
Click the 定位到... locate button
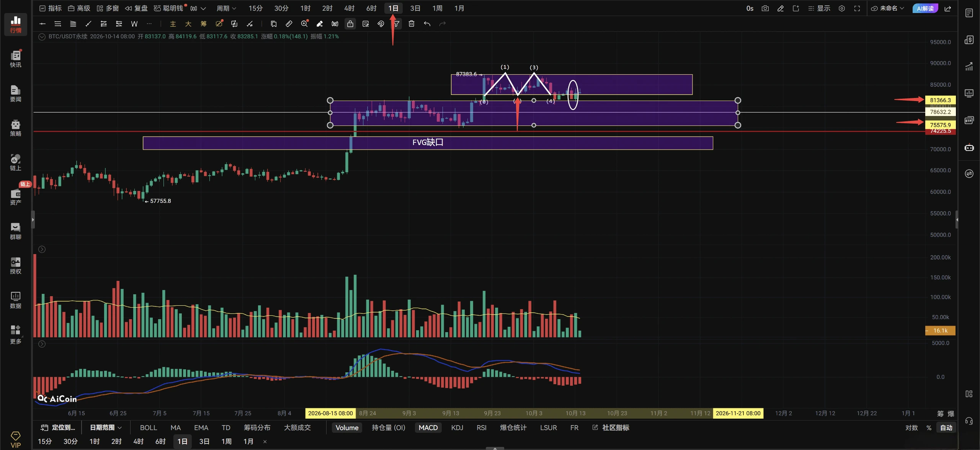(58, 427)
